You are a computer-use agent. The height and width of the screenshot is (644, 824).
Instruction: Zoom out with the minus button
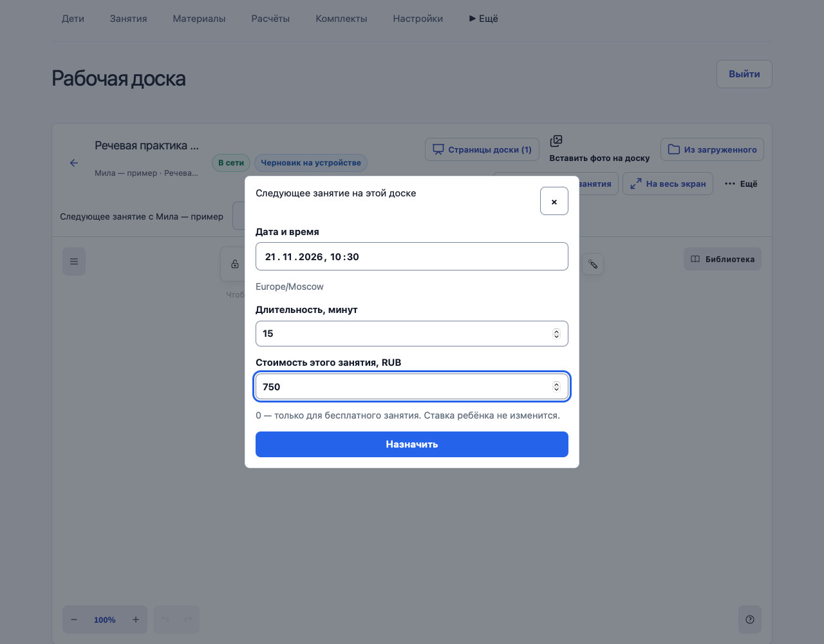(74, 620)
